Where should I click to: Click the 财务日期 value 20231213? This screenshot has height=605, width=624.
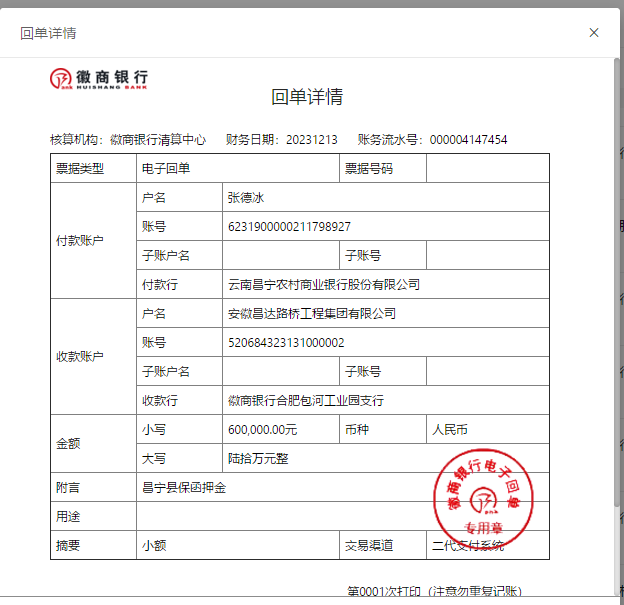point(312,140)
